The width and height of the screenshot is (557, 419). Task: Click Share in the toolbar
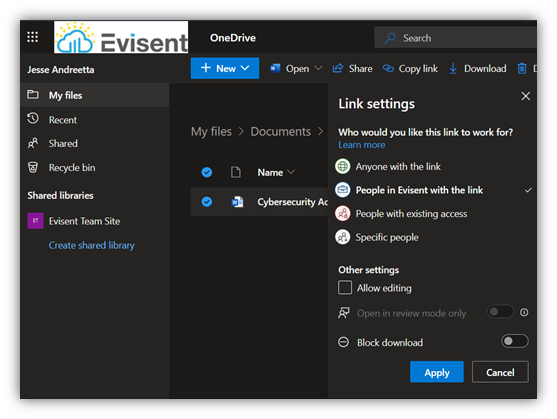(x=352, y=69)
